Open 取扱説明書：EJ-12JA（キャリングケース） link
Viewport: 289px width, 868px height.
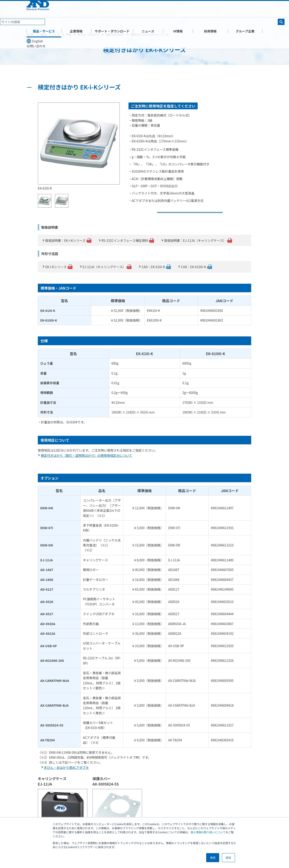click(195, 241)
